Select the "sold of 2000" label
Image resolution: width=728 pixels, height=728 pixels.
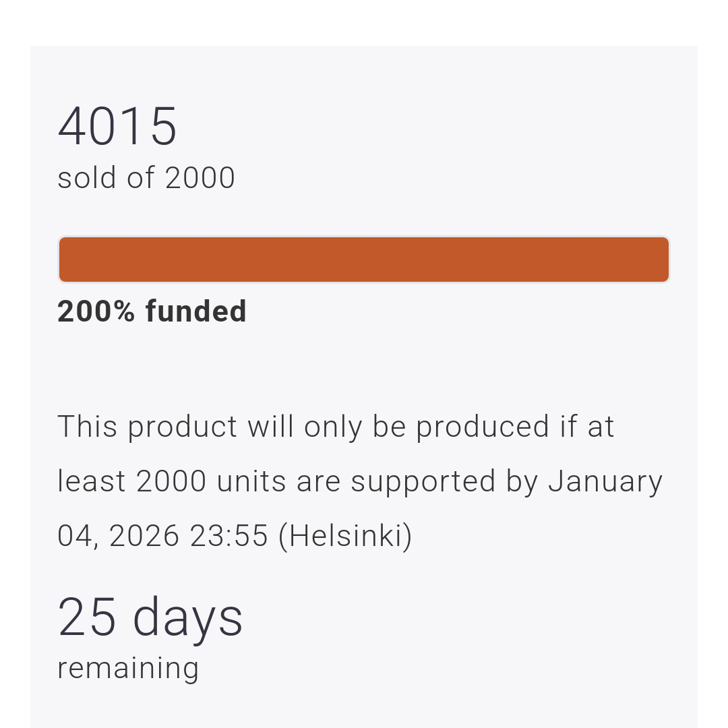146,179
